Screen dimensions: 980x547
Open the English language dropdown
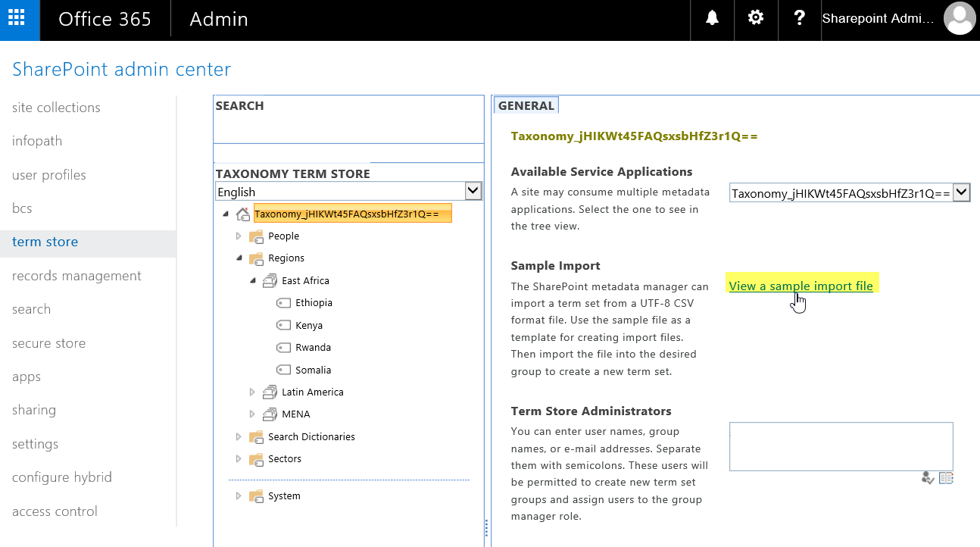348,191
